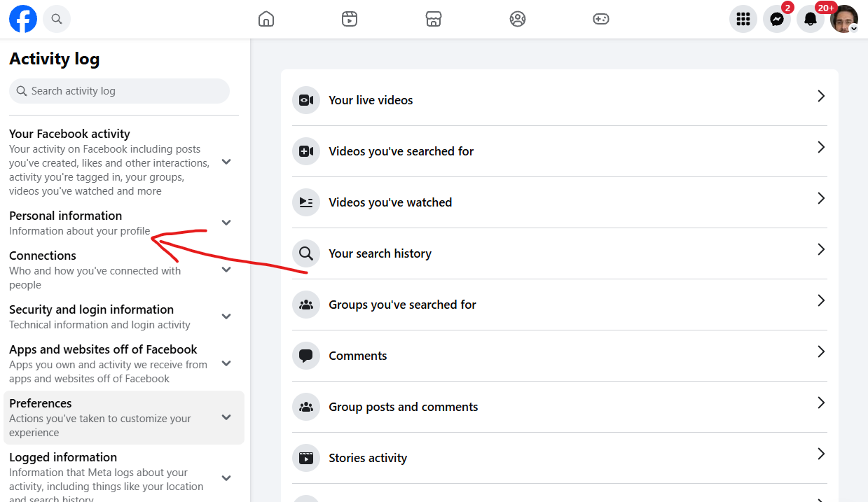Screen dimensions: 868x502
Task: Expand Apps and websites off of Facebook chevron
Action: coord(226,363)
